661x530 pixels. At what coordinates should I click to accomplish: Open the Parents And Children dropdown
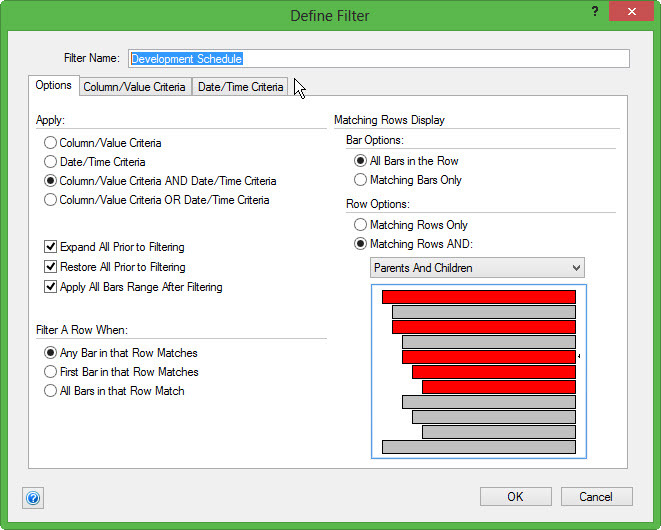coord(477,268)
